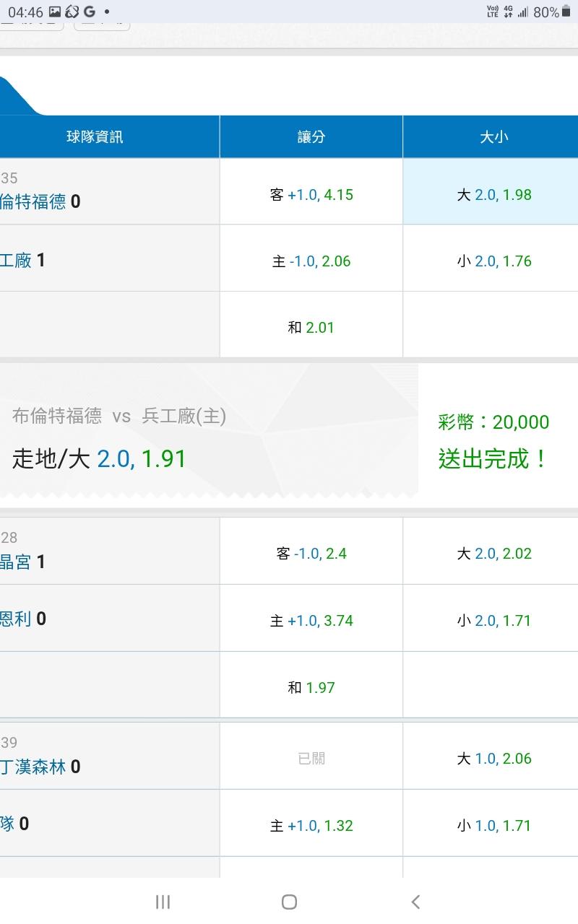Pick over 1.0 at odds 2.06

tap(494, 759)
